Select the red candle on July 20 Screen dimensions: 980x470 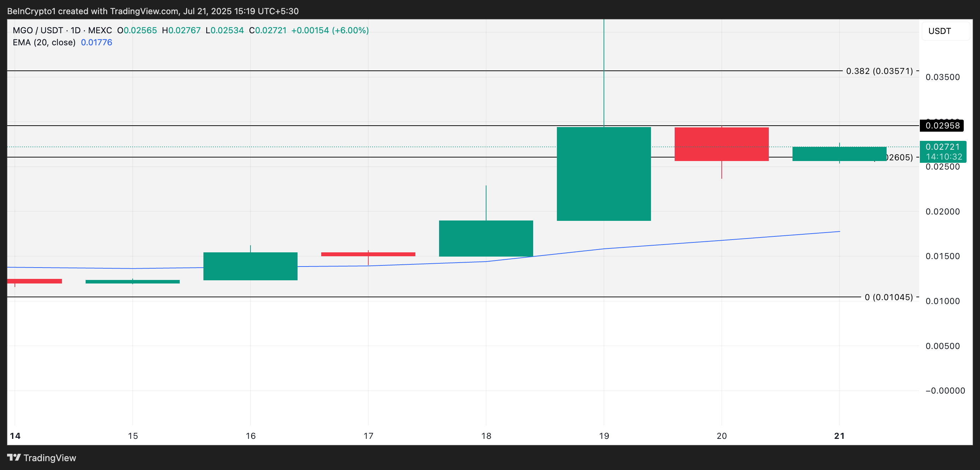coord(721,147)
